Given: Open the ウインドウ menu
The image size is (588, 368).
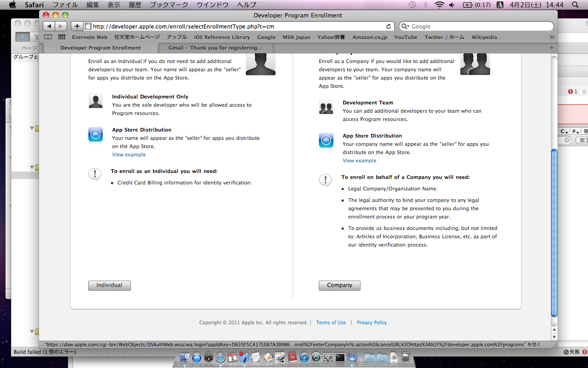Looking at the screenshot, I should click(x=212, y=5).
